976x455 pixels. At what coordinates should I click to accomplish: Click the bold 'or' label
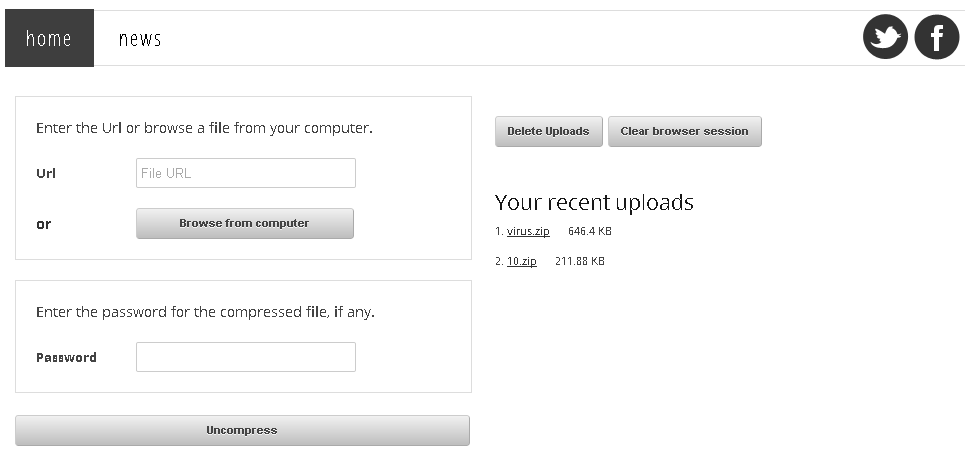43,224
